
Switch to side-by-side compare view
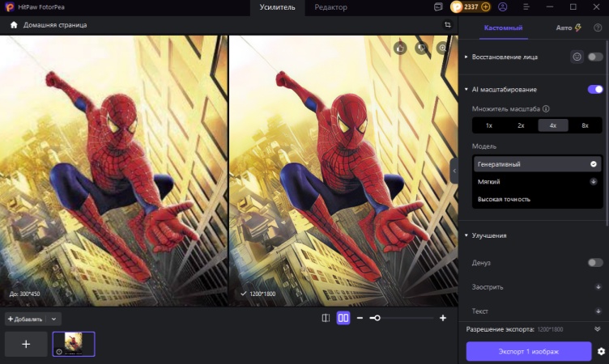343,318
